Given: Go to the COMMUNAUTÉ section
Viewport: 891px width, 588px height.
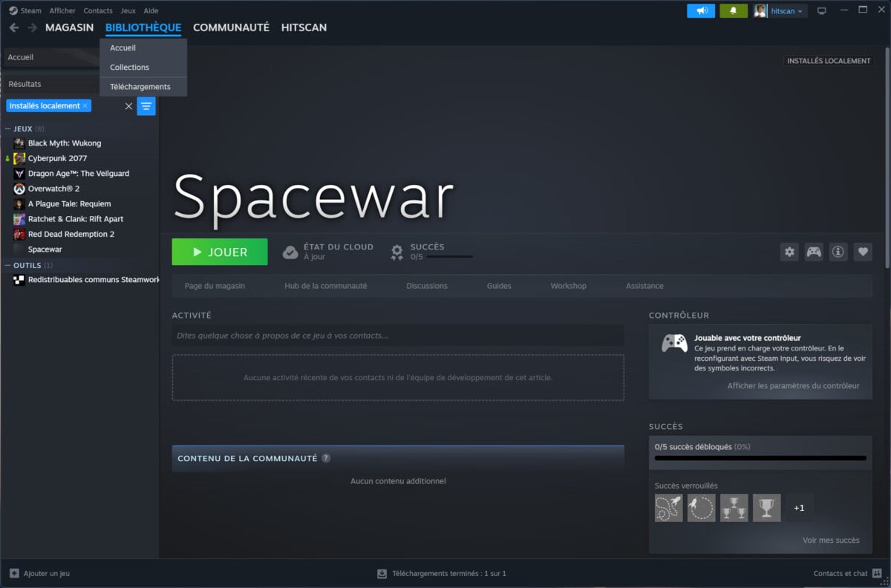Looking at the screenshot, I should coord(231,27).
